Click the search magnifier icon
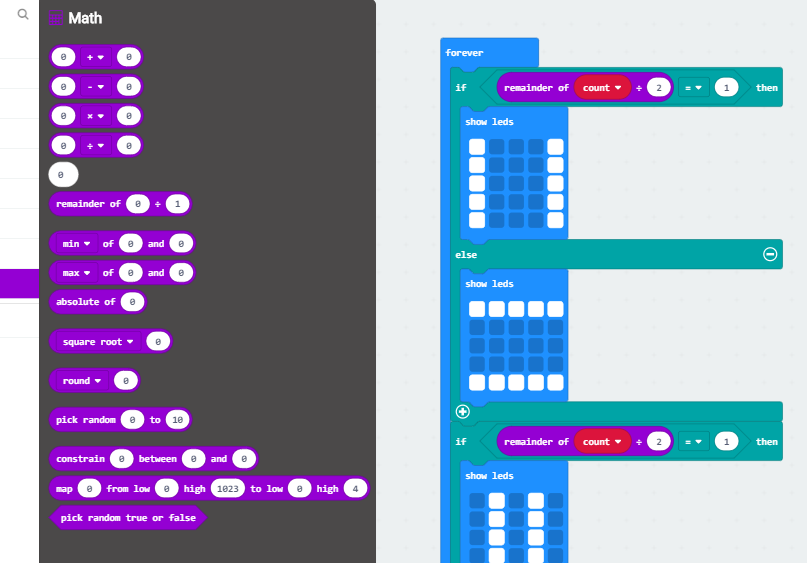 23,14
